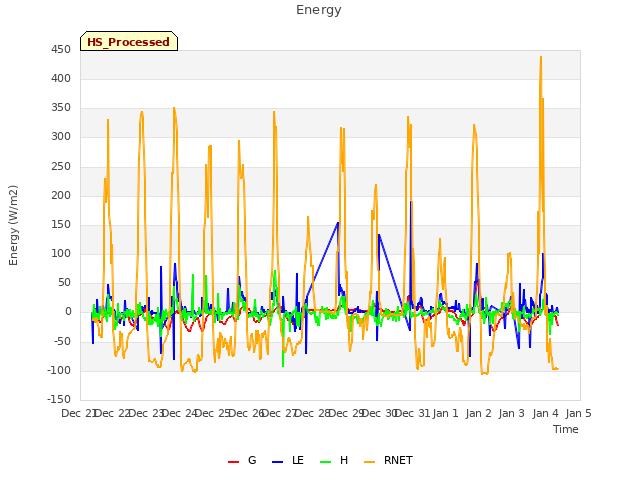The image size is (640, 480).
Task: Click the blue LE spike at Dec 31
Action: 411,202
